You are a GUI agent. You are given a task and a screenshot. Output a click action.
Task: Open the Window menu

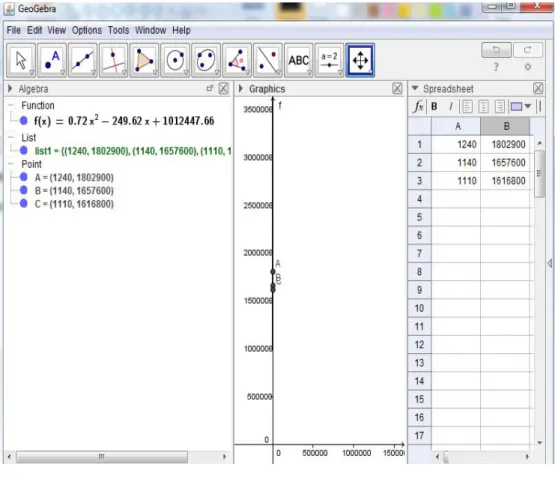(x=150, y=30)
